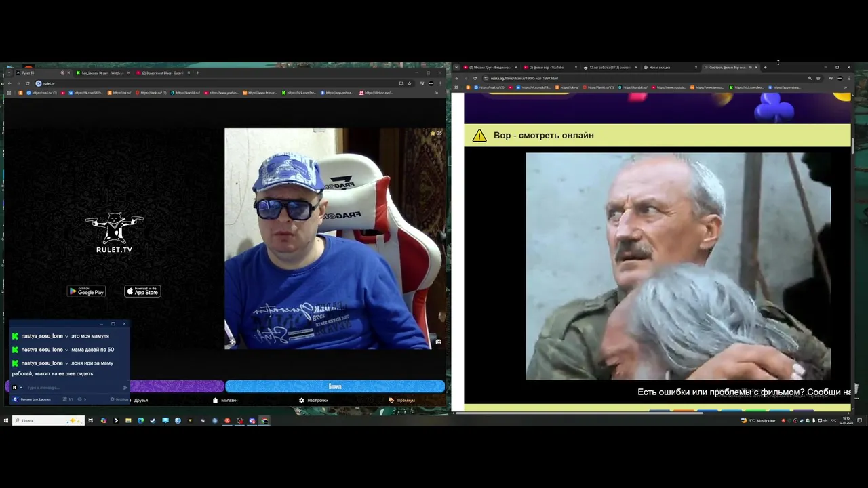Show hidden bookmarks in right browser
This screenshot has width=868, height=488.
point(846,87)
